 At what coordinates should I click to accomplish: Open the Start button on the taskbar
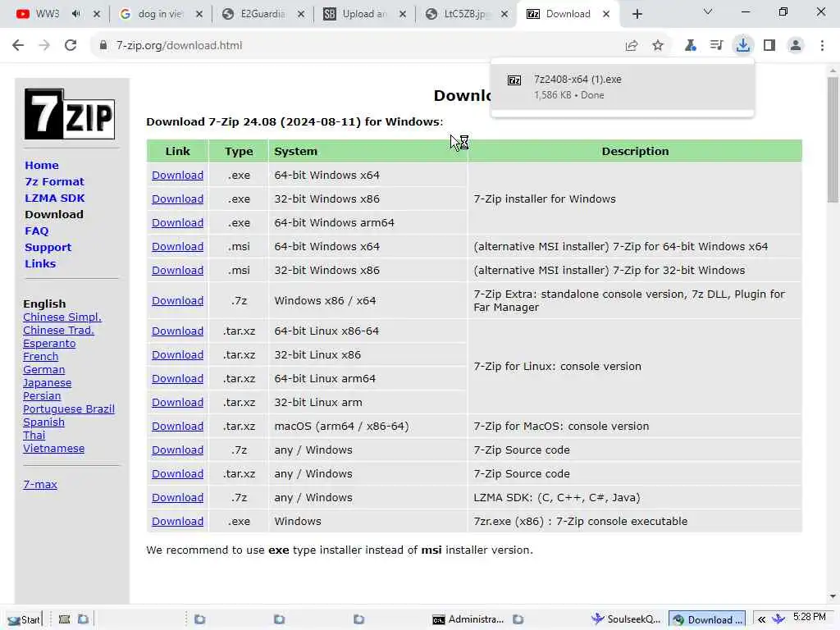24,620
